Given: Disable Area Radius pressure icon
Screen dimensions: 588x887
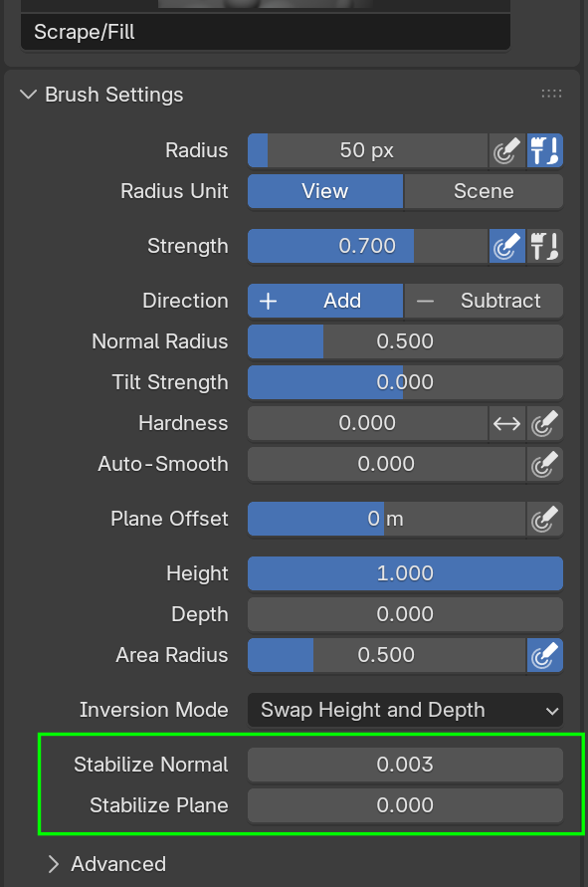Looking at the screenshot, I should tap(545, 655).
